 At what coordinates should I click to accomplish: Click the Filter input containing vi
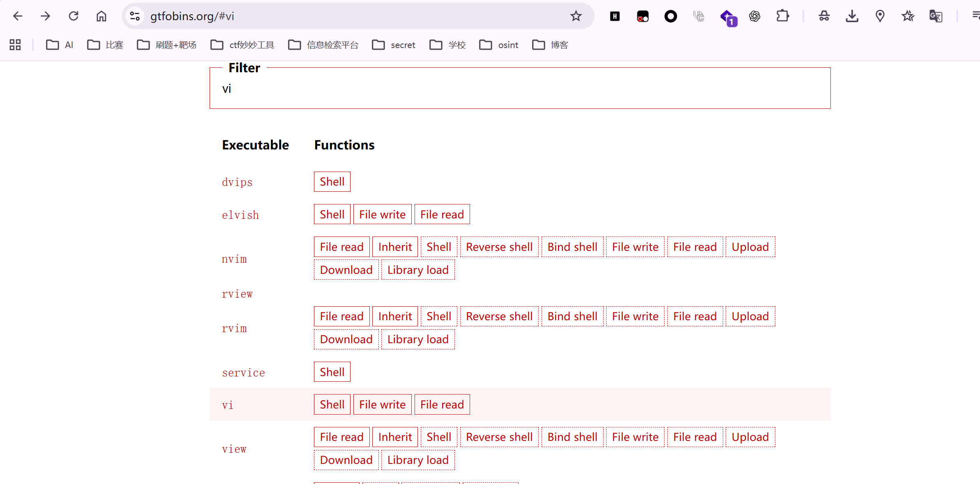pyautogui.click(x=520, y=89)
